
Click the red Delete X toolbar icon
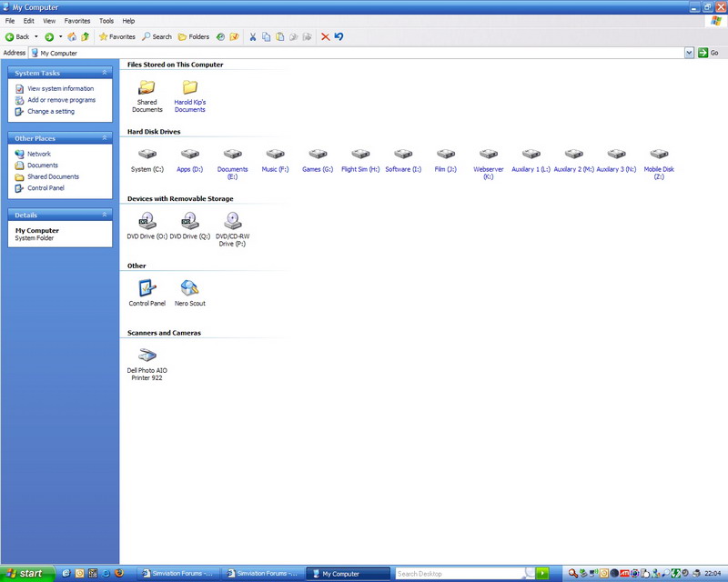point(325,36)
